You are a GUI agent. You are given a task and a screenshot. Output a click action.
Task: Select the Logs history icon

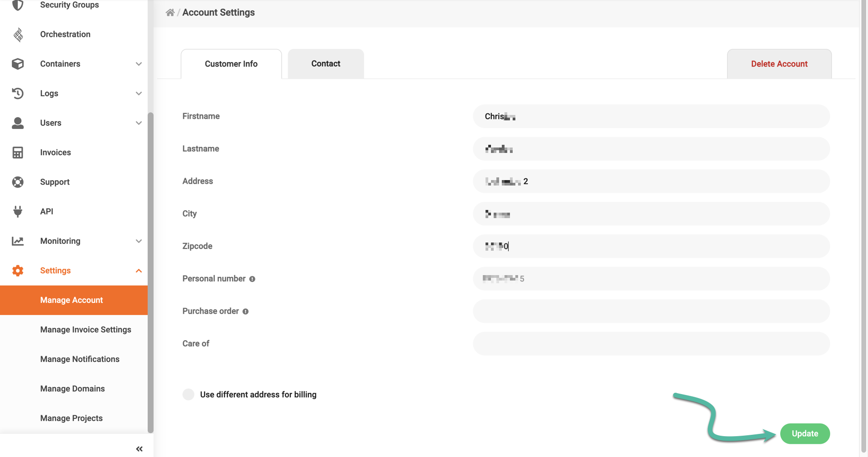pyautogui.click(x=18, y=93)
